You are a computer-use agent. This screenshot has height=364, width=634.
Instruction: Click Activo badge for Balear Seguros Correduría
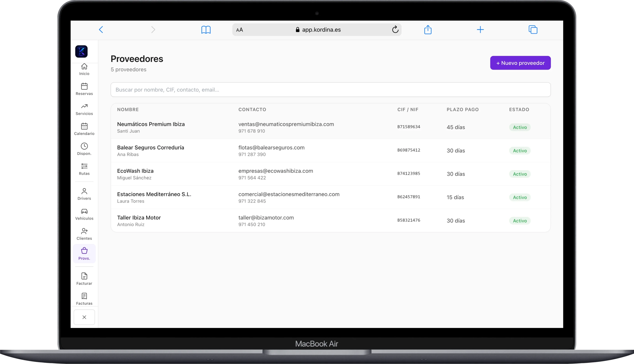pos(520,150)
